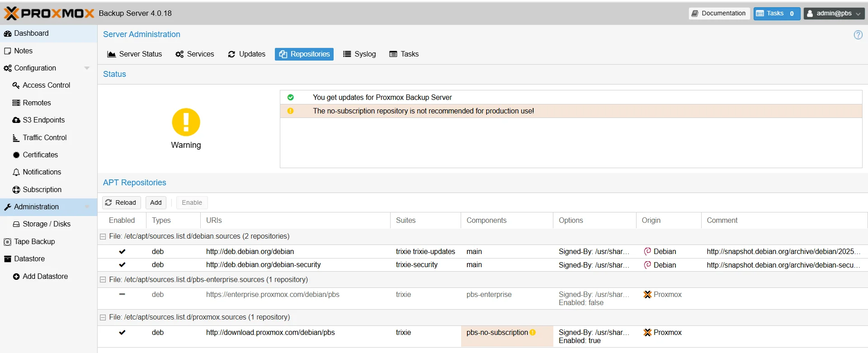
Task: Click the green check status icon
Action: [291, 97]
